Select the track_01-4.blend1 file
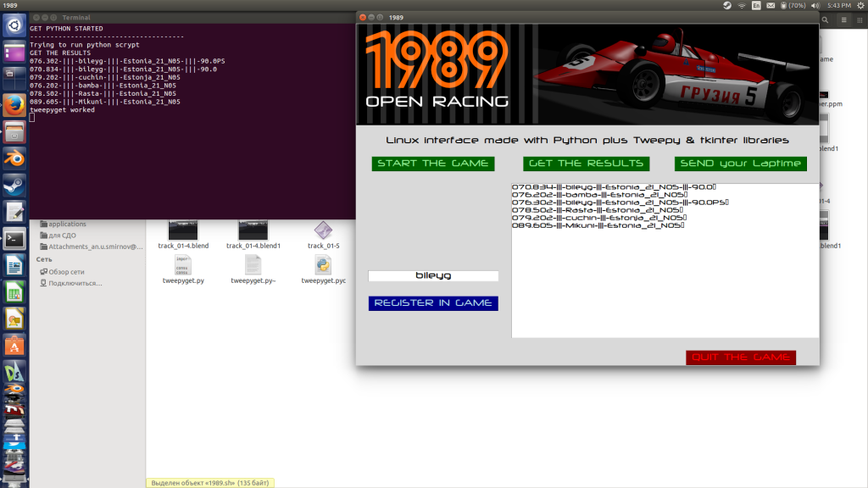This screenshot has width=868, height=488. pyautogui.click(x=253, y=236)
